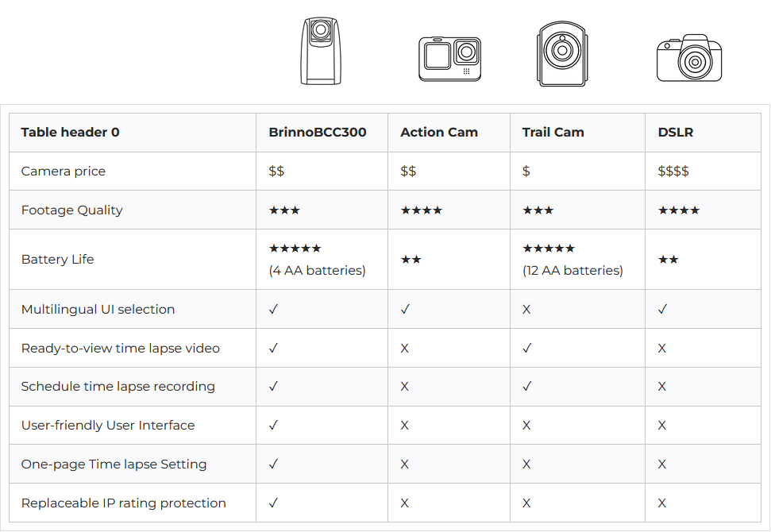
Task: Click the Action Cam illustration
Action: pos(449,59)
